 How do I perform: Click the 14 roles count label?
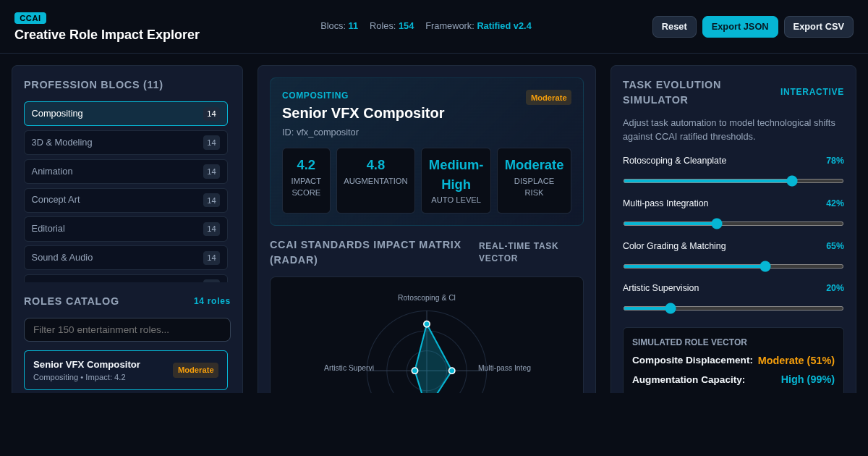click(212, 301)
